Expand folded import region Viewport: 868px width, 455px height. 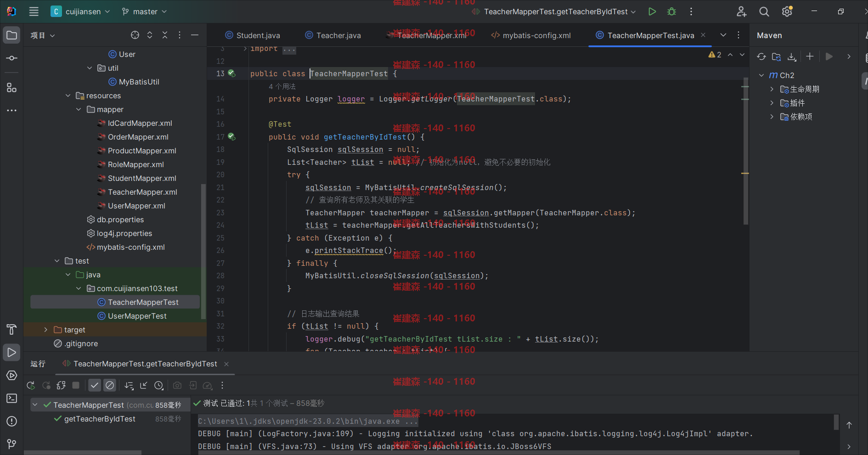tap(245, 49)
